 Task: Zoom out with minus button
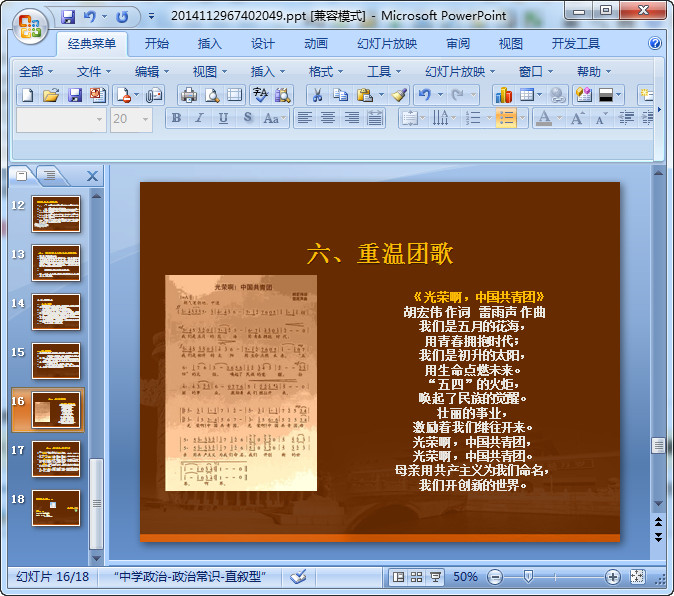495,577
